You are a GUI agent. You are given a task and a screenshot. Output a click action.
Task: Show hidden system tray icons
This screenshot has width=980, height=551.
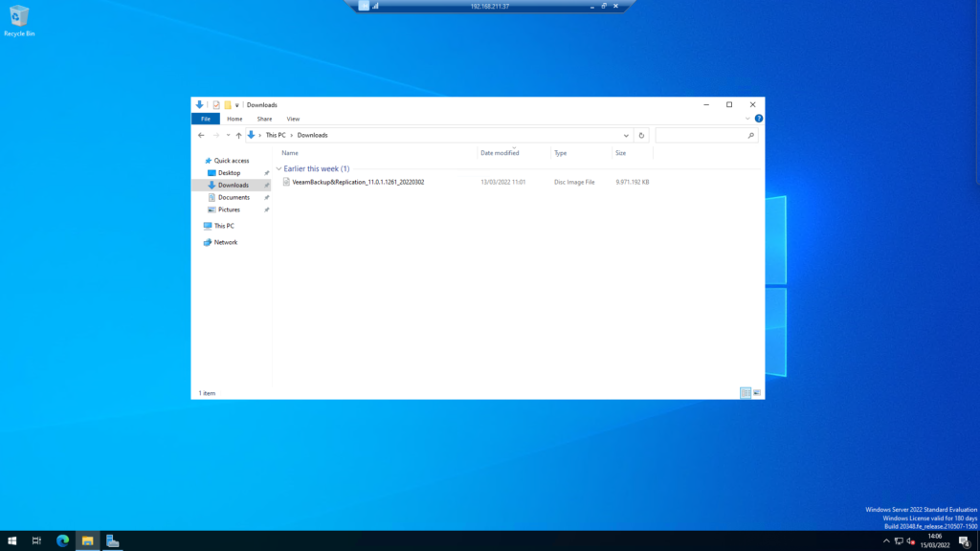point(885,541)
